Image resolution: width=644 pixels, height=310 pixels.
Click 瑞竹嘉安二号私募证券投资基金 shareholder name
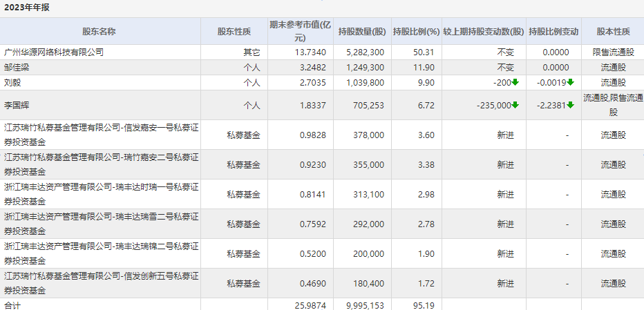coord(102,164)
